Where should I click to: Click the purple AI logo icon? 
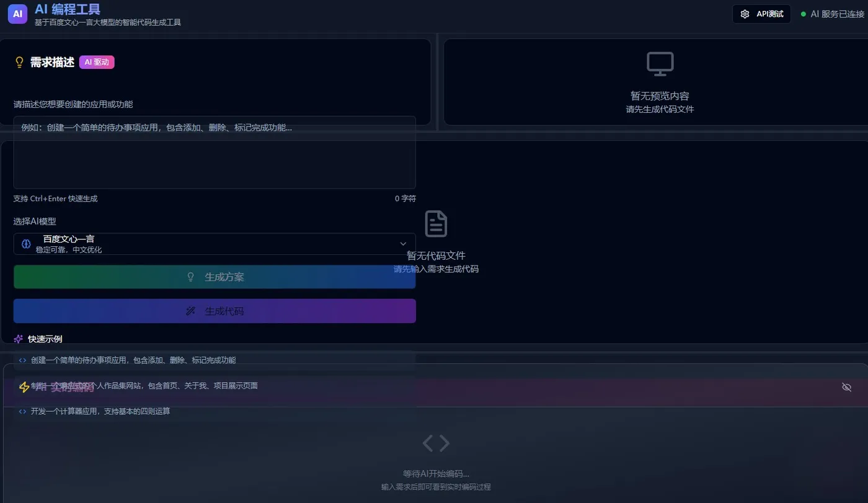click(x=18, y=14)
